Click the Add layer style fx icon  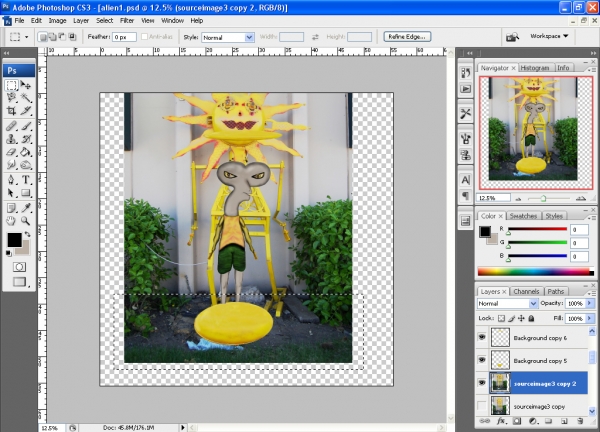pyautogui.click(x=501, y=421)
